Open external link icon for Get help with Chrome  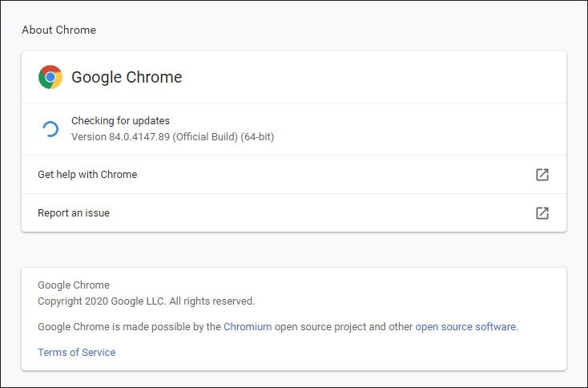point(542,175)
